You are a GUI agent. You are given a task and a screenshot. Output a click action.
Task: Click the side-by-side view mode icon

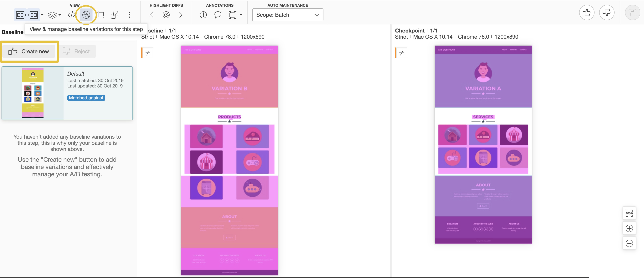[x=27, y=15]
